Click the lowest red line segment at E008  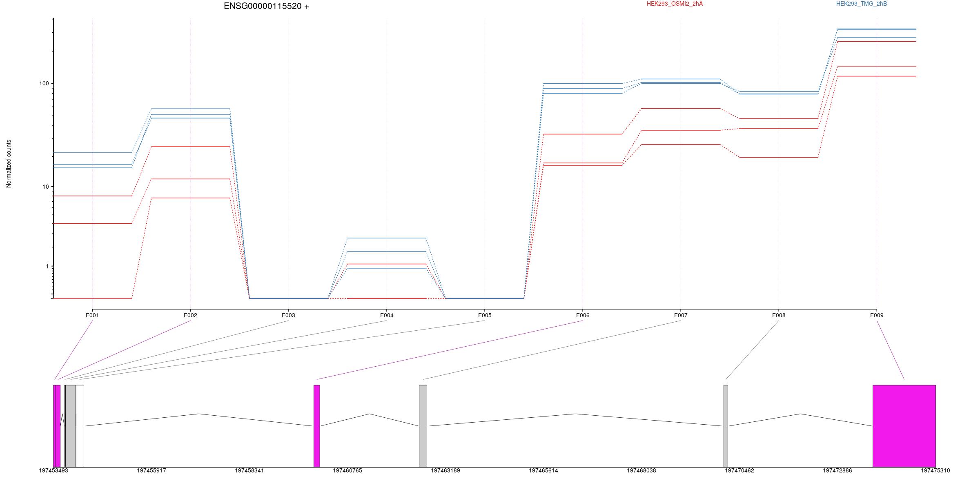[x=779, y=157]
